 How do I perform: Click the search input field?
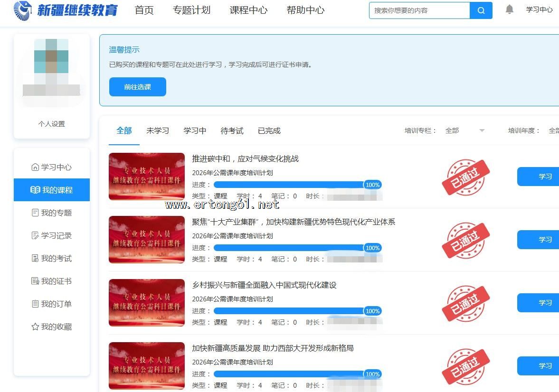pyautogui.click(x=419, y=10)
